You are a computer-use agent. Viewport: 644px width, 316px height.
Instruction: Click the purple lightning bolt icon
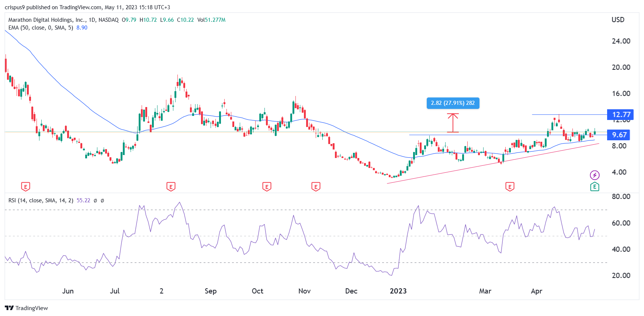pos(595,175)
